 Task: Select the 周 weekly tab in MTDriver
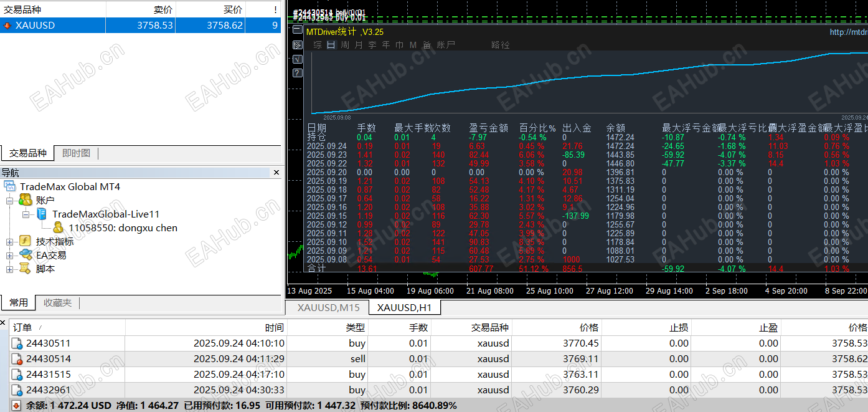coord(345,45)
